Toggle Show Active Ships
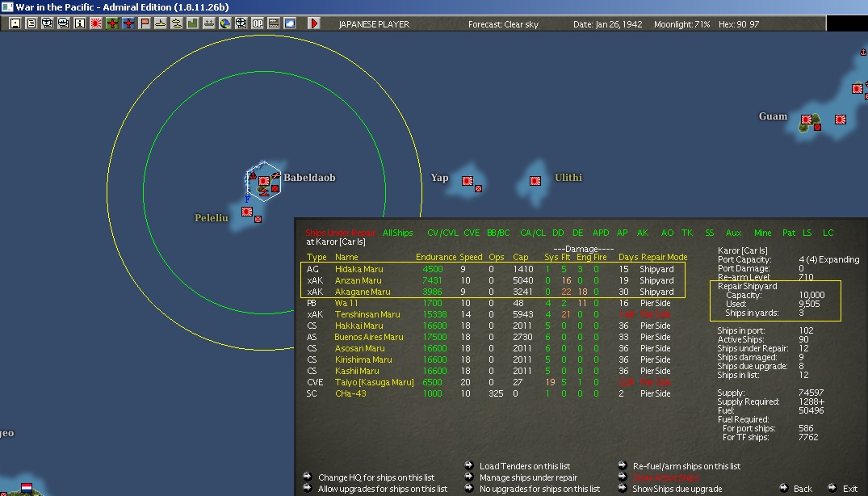The image size is (868, 496). coord(666,477)
